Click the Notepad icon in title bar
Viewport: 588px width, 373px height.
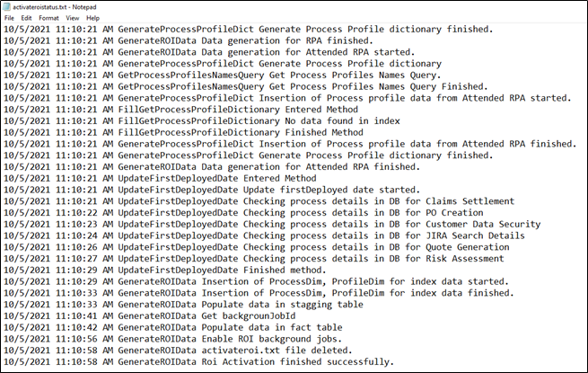[7, 7]
